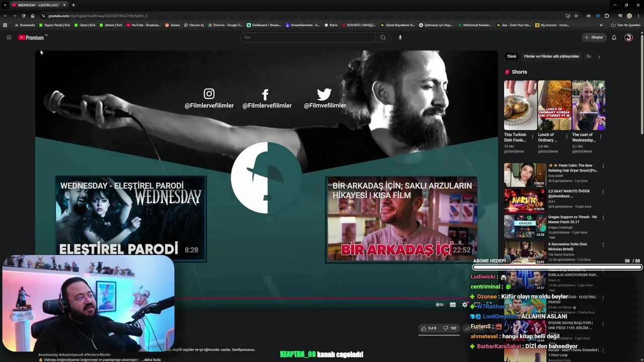Open the Yayıncı Paneli | Kick bookmark
The image size is (644, 362).
[x=55, y=25]
